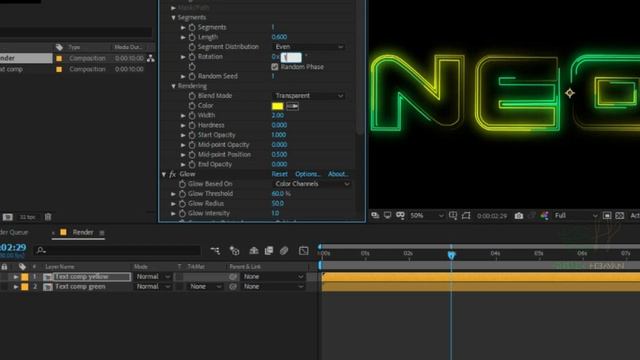Expand Text comp yellow layer properties
Viewport: 640px width, 360px height.
[x=16, y=277]
